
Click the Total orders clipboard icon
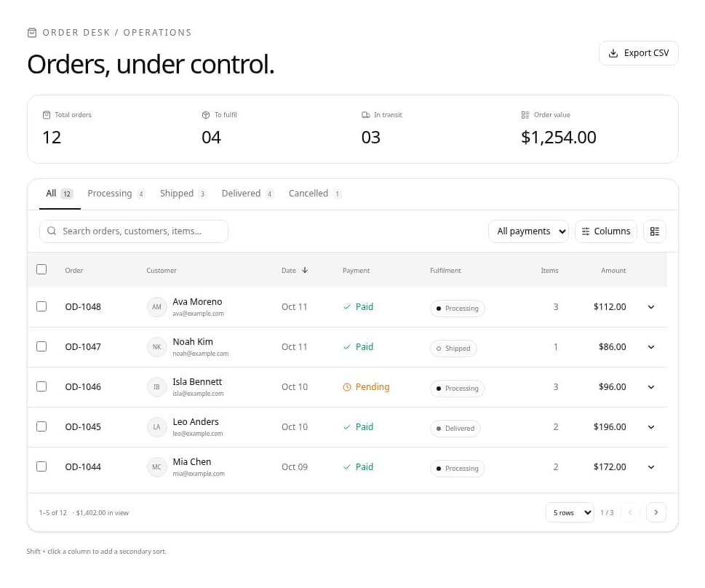[x=47, y=115]
